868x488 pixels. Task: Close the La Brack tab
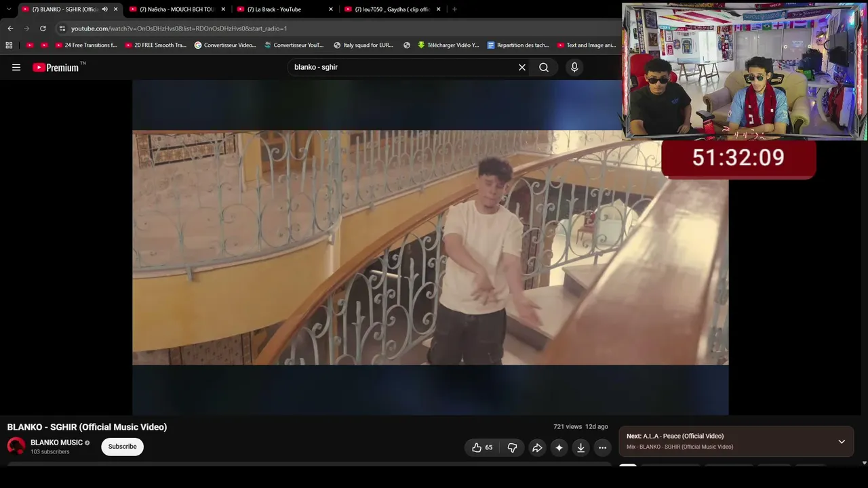(x=331, y=9)
